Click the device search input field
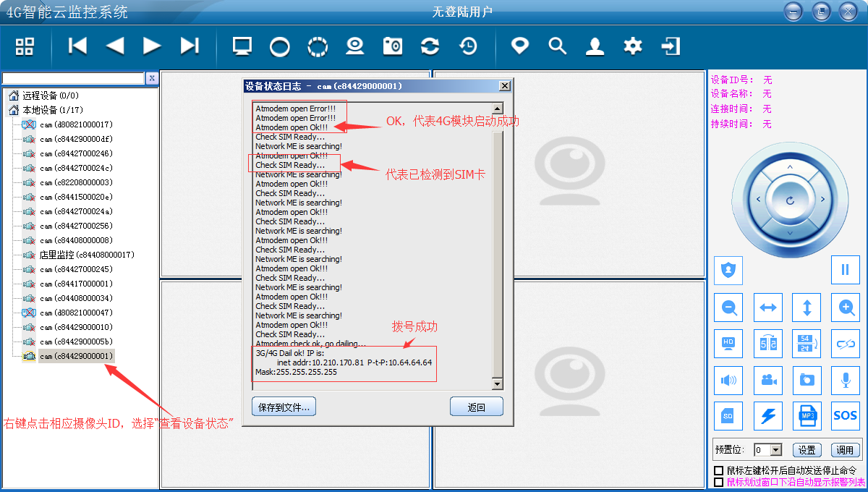Screen dimensions: 868x492 click(x=73, y=78)
